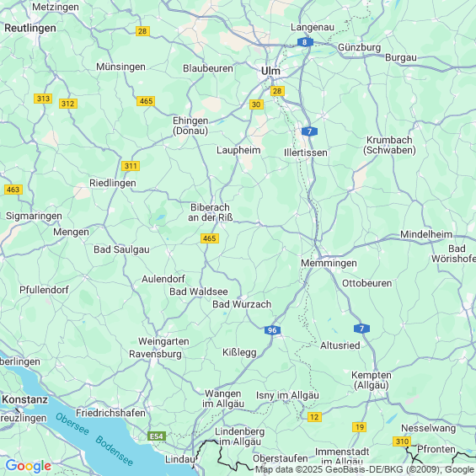476x476 pixels.
Task: Click the Ravensburg city label
Action: [x=155, y=354]
